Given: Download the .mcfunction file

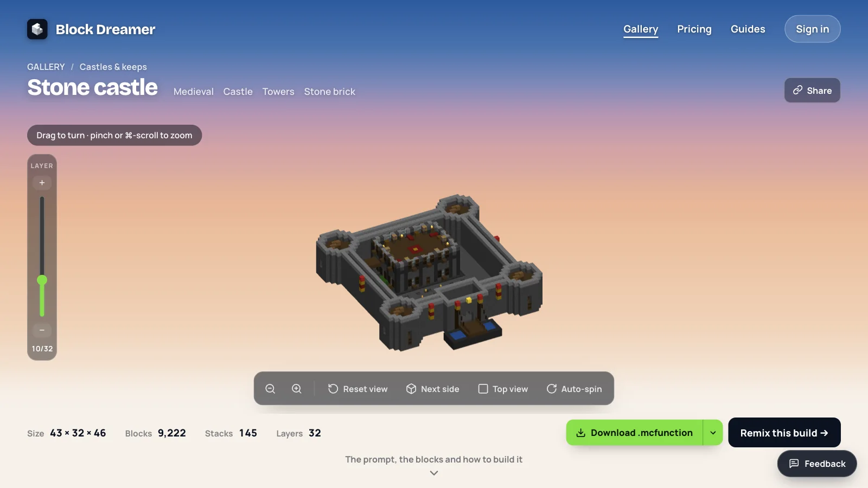Looking at the screenshot, I should 634,433.
